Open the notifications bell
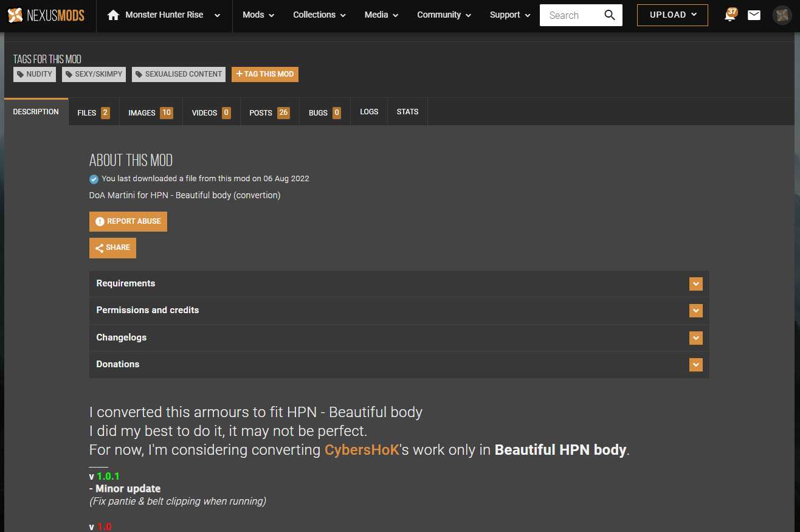The image size is (800, 532). tap(730, 15)
